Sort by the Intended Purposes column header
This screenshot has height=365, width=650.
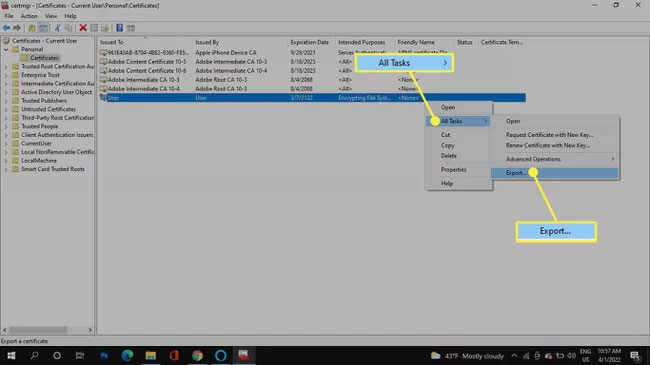pos(365,42)
